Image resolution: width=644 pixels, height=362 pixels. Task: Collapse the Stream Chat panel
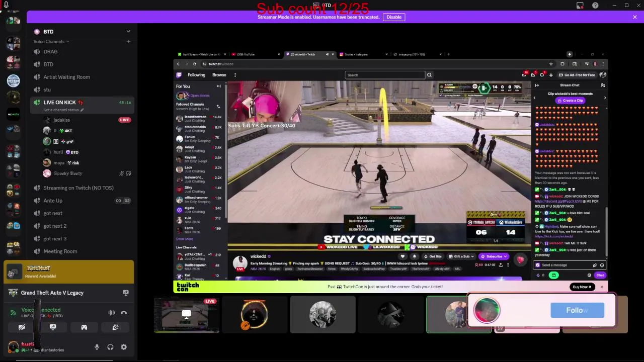pyautogui.click(x=537, y=85)
